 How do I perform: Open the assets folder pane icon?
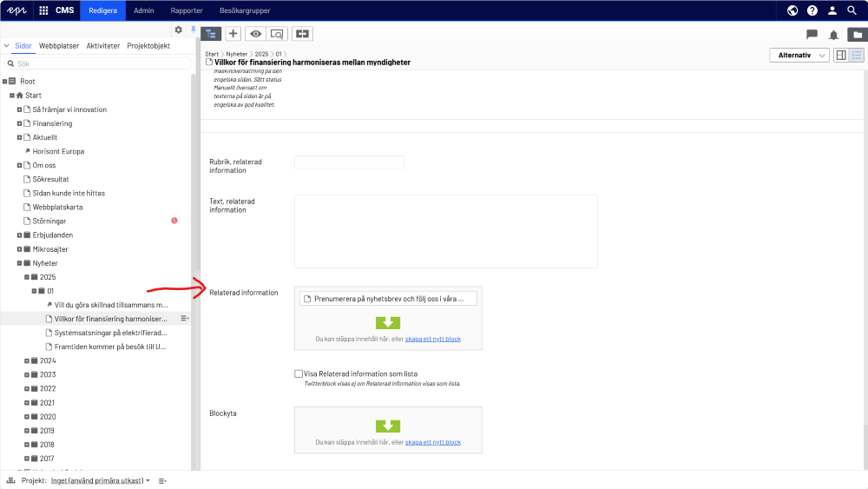pos(857,35)
